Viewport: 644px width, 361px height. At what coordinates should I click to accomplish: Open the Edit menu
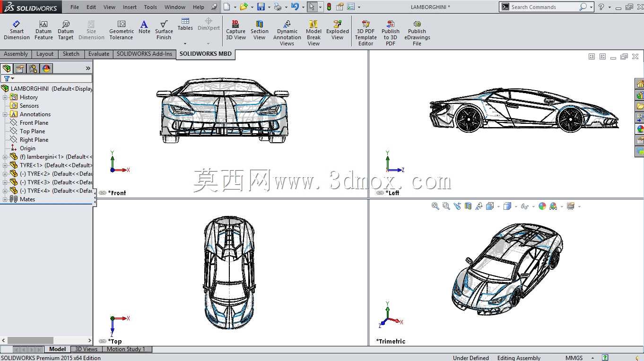(91, 7)
